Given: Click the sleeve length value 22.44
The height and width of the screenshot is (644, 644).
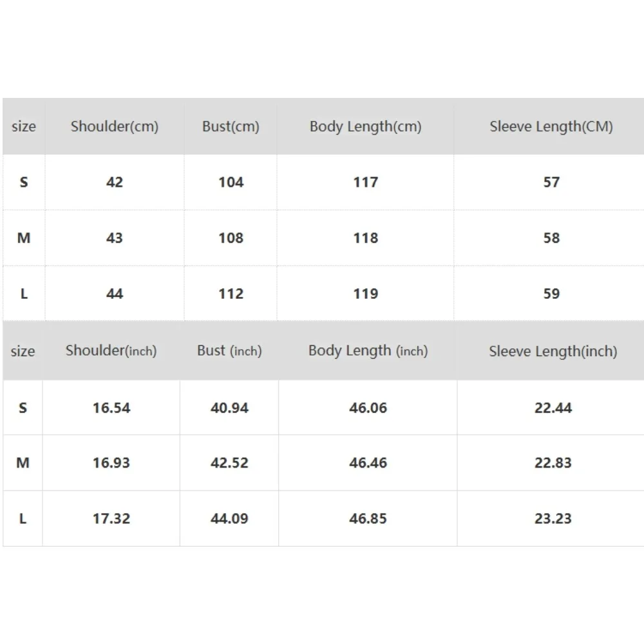Looking at the screenshot, I should pyautogui.click(x=553, y=408).
